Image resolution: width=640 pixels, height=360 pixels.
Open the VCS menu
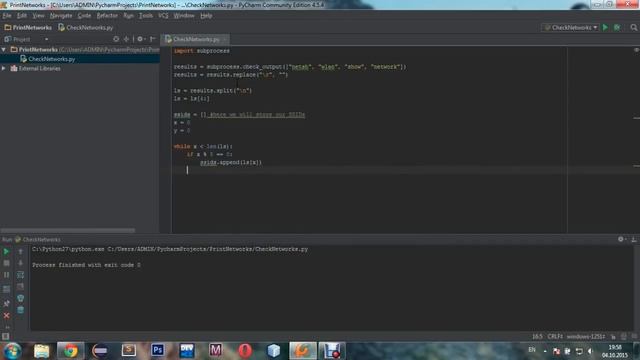coord(163,16)
